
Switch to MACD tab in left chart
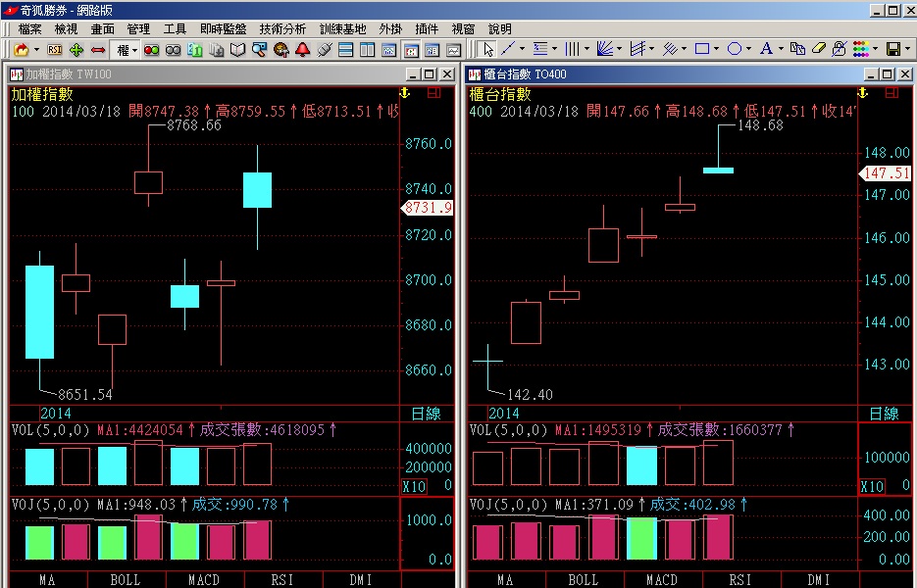204,580
